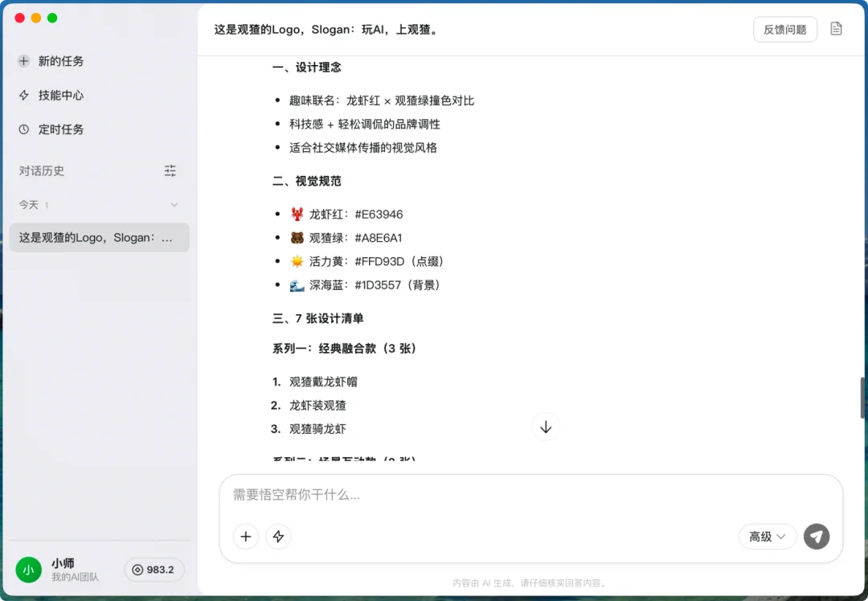Check the 983.2 credits balance
This screenshot has width=868, height=601.
click(154, 570)
